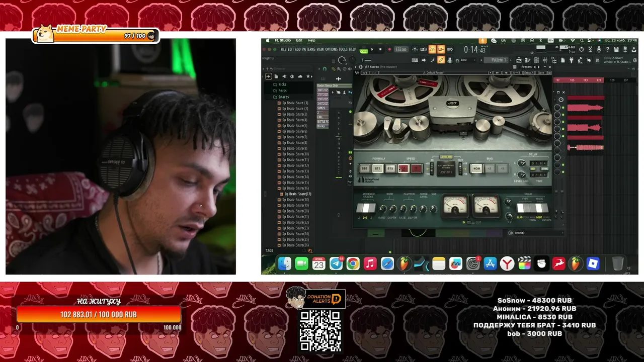The height and width of the screenshot is (362, 644).
Task: Click the 133.000 tempo field
Action: (x=401, y=49)
